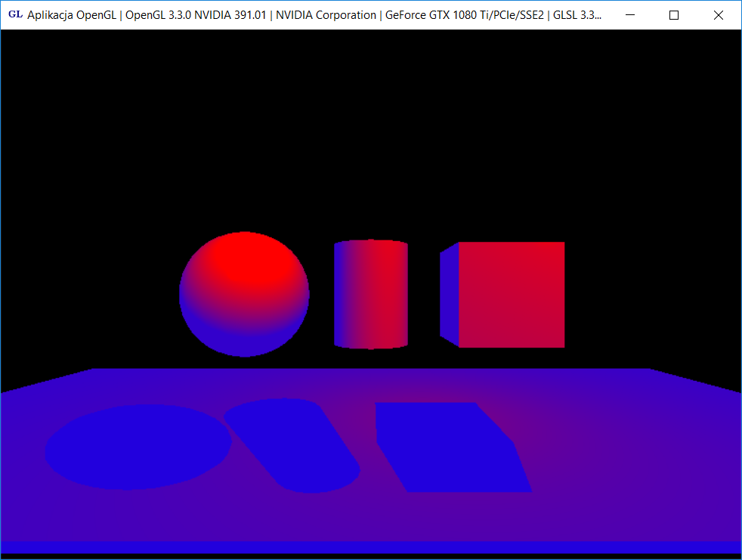The height and width of the screenshot is (560, 742).
Task: Click the blue underside of the sphere
Action: (243, 342)
